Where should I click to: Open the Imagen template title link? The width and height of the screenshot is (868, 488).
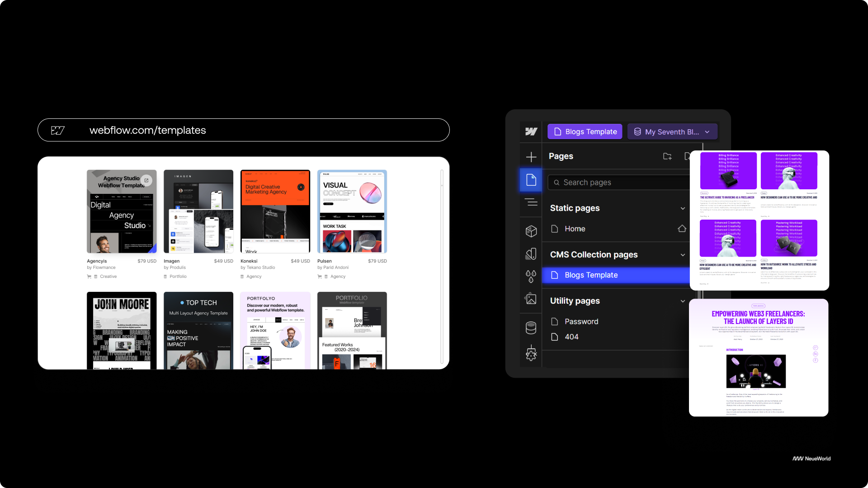click(172, 261)
